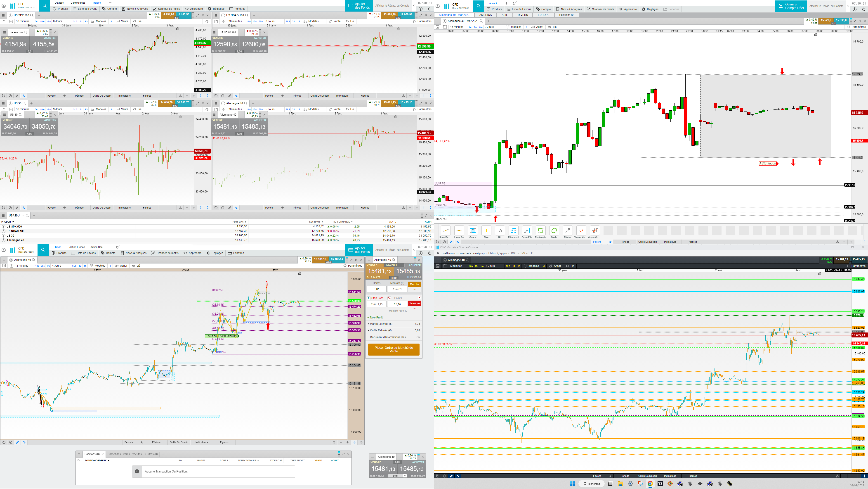Click Placer Ordre au Marché de Vente
The width and height of the screenshot is (868, 489).
394,349
